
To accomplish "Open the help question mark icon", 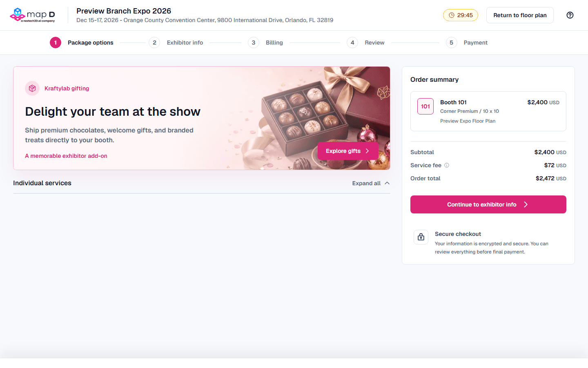I will point(570,15).
